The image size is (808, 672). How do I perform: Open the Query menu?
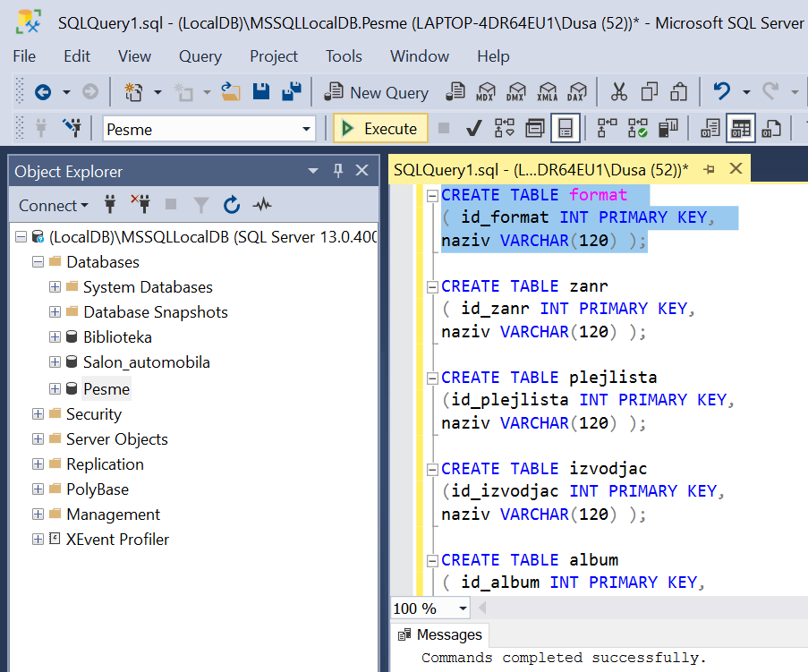click(200, 56)
